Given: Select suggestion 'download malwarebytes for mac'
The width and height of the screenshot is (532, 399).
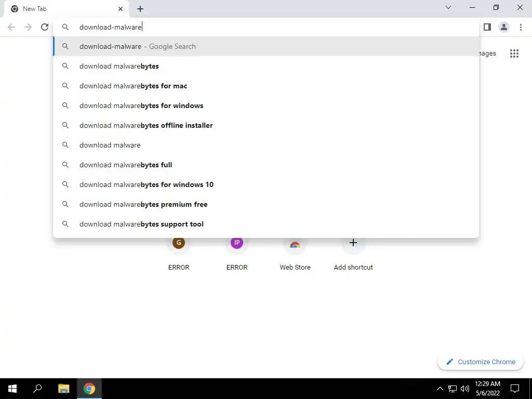Looking at the screenshot, I should (x=266, y=86).
